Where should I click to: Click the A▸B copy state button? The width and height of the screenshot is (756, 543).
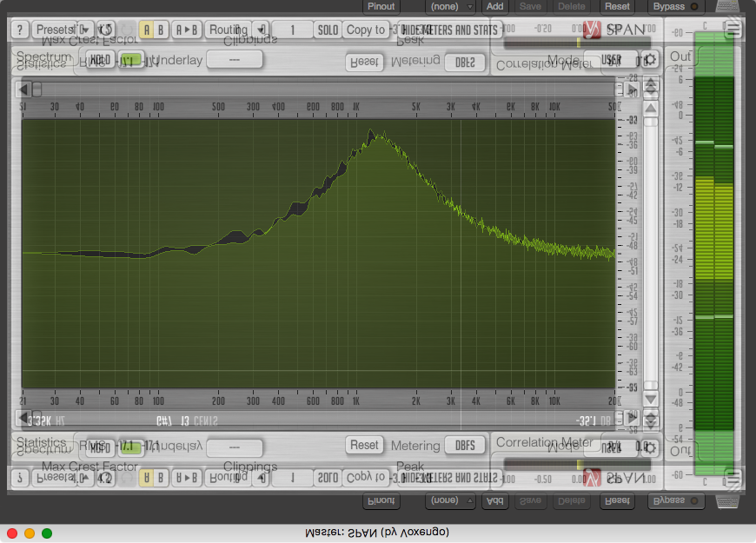[x=187, y=30]
